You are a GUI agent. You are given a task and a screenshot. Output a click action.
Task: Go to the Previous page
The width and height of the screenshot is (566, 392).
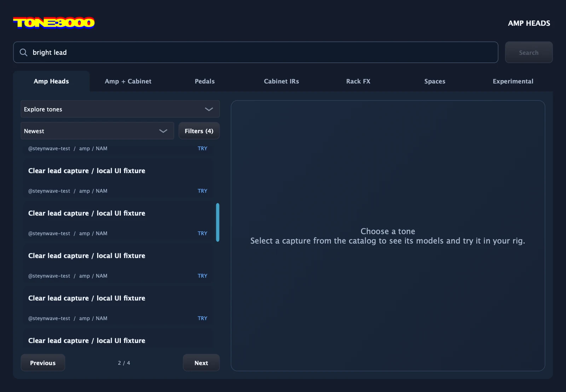click(x=43, y=363)
